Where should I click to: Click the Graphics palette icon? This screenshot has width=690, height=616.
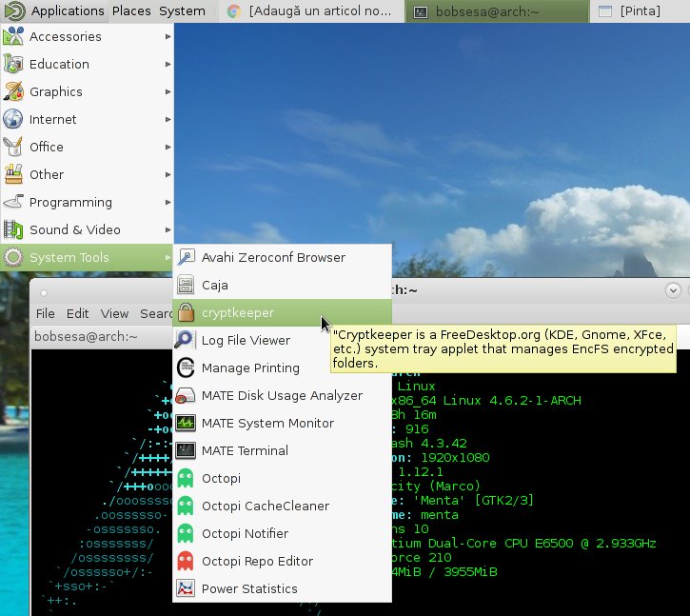coord(13,91)
